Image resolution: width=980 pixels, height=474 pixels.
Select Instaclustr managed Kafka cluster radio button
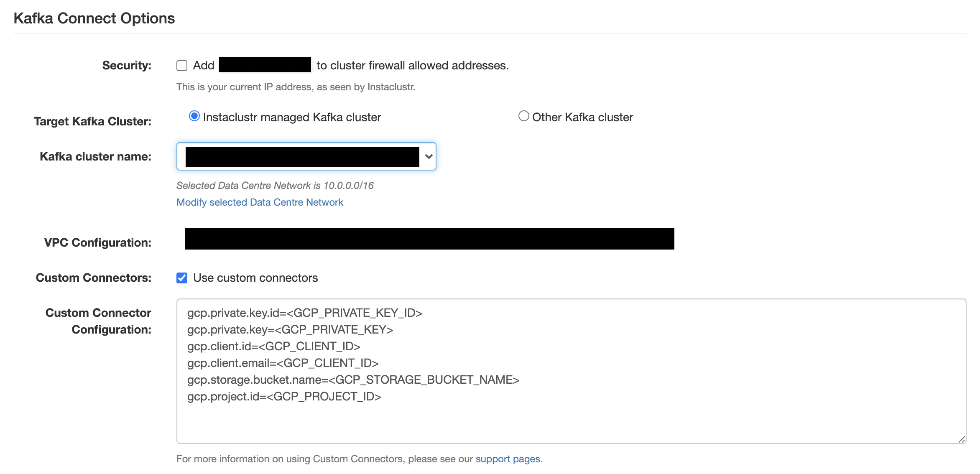194,116
